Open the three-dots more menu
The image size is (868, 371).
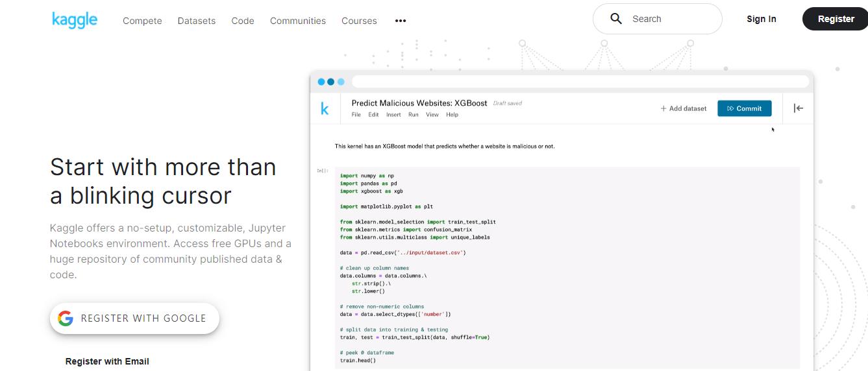pos(401,21)
